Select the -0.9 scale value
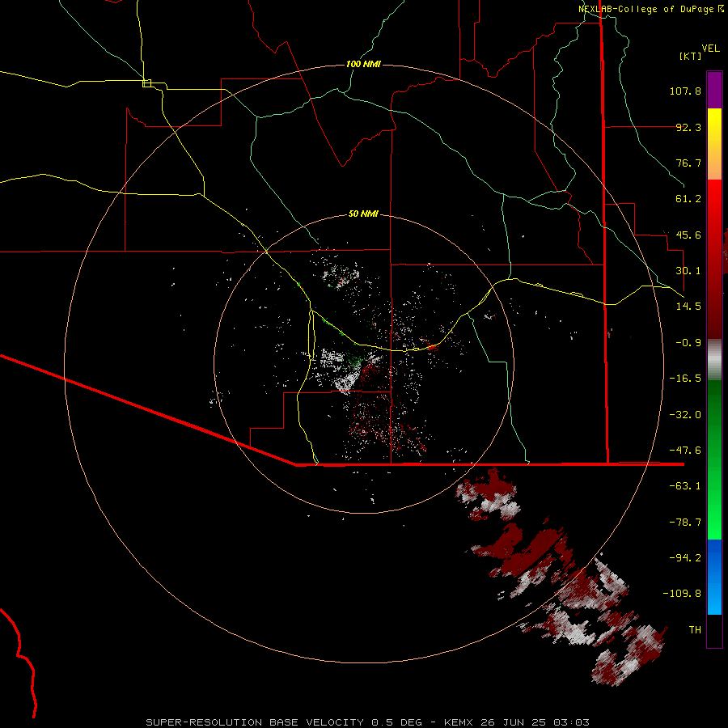This screenshot has height=728, width=728. 688,343
